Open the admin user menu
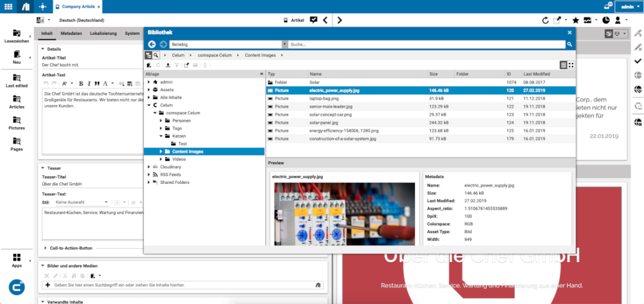 click(630, 7)
